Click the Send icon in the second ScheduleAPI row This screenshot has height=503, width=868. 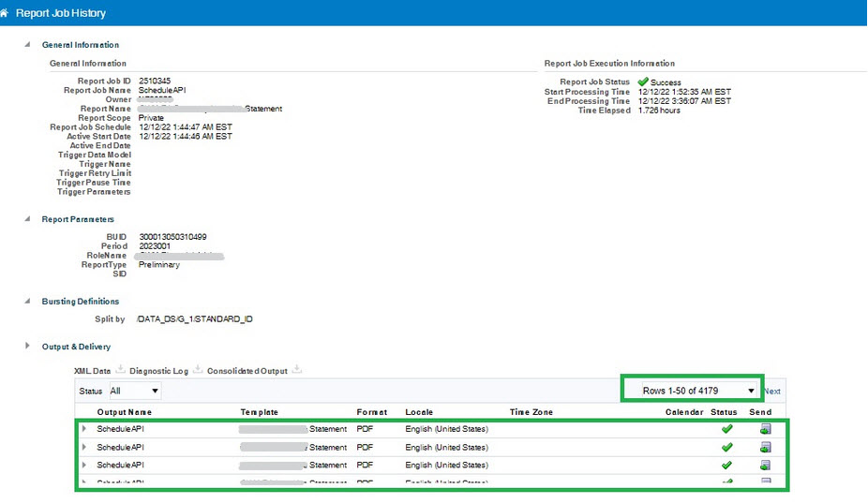pos(766,447)
